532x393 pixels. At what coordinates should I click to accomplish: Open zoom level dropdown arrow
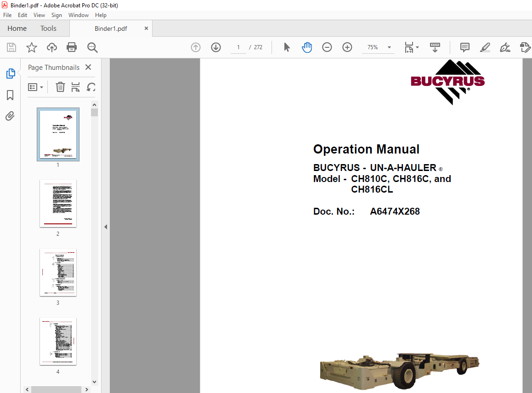389,47
